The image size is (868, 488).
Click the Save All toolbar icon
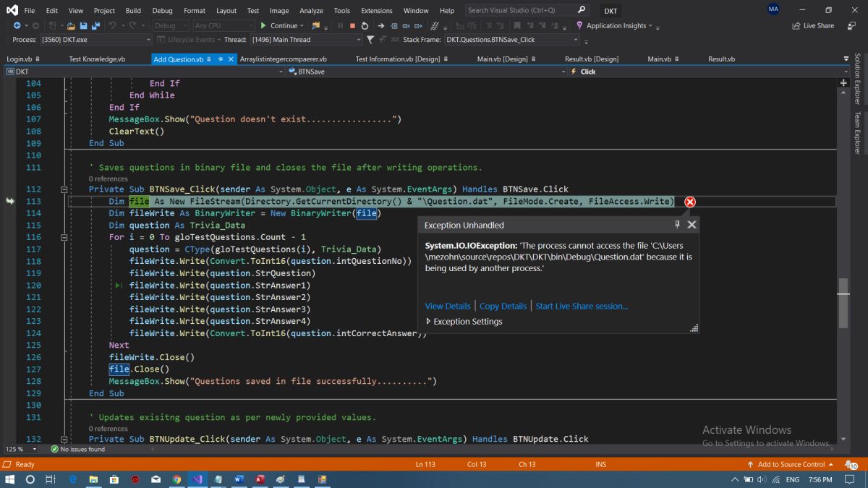coord(96,25)
